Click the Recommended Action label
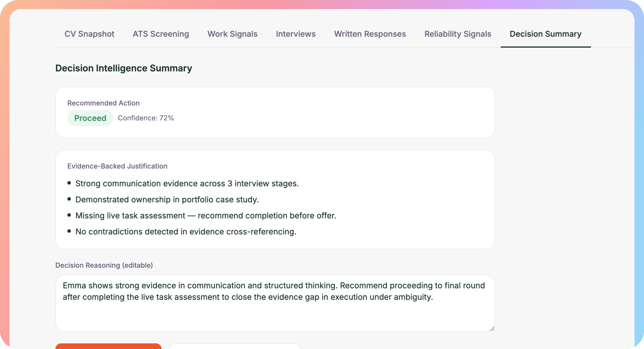Screen dimensions: 644x349 click(103, 103)
